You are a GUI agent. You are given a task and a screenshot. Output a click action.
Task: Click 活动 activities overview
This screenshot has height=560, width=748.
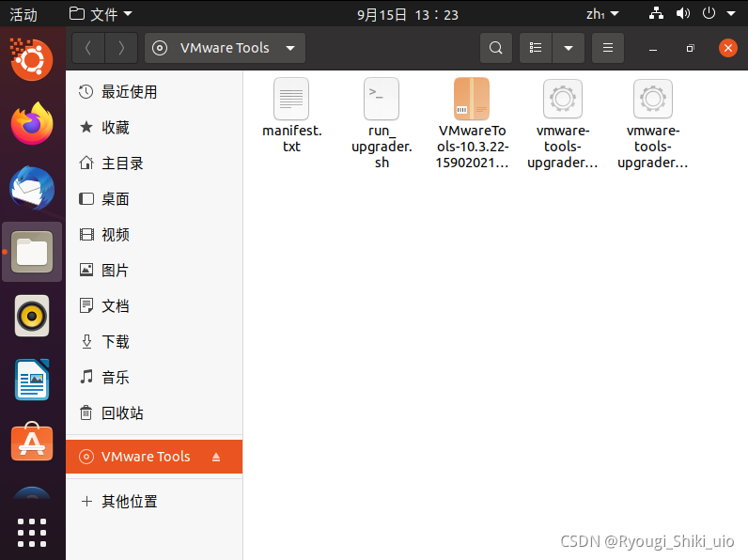click(23, 14)
